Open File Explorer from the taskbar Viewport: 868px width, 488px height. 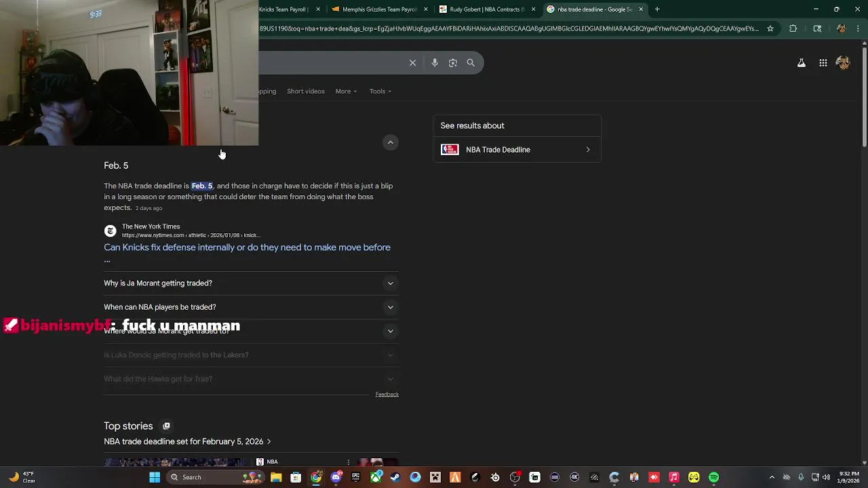point(276,477)
